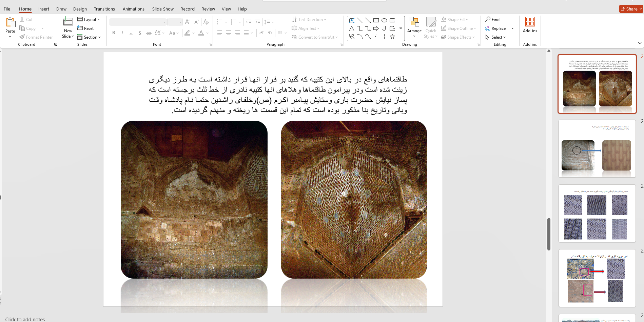The width and height of the screenshot is (644, 322).
Task: Click the Share button
Action: click(631, 9)
